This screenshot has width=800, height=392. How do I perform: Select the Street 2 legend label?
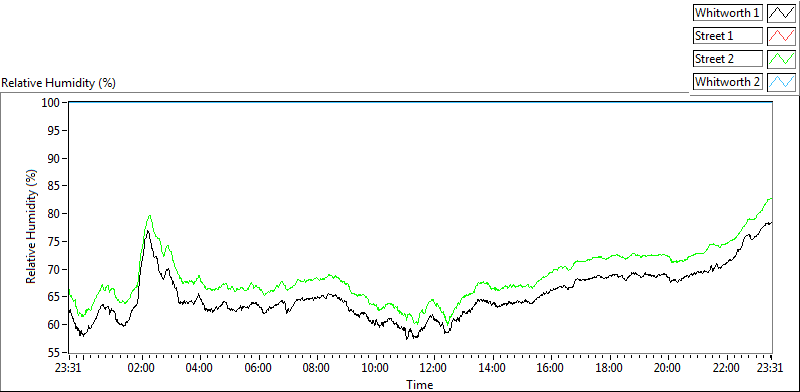pos(727,59)
